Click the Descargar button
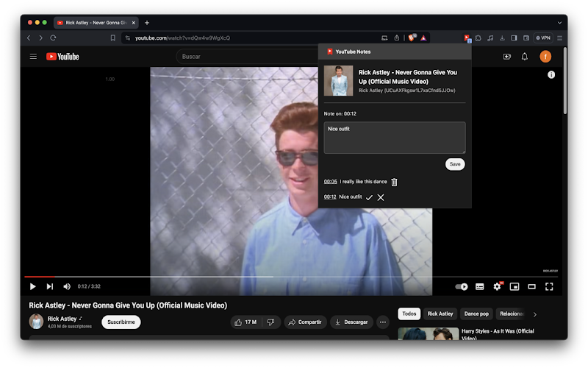Viewport: 588px width, 368px height. point(351,322)
